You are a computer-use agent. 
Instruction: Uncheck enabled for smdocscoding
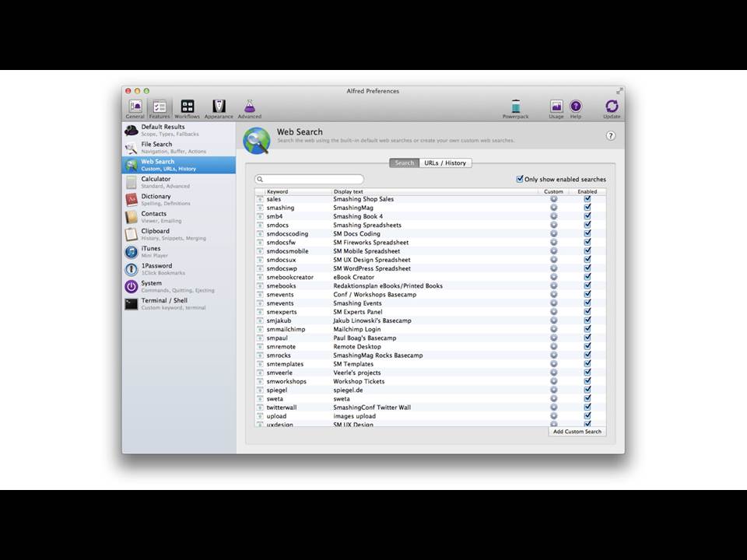point(587,233)
